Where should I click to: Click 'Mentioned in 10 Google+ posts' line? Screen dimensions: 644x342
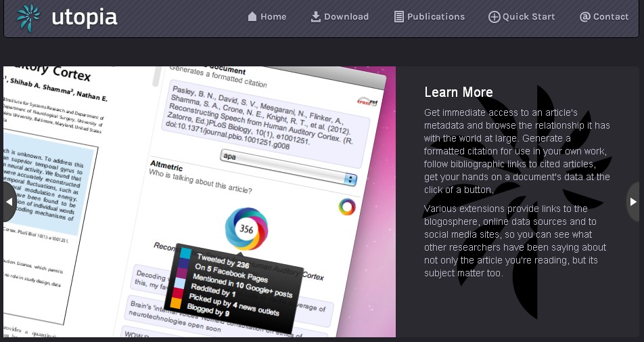(x=242, y=286)
